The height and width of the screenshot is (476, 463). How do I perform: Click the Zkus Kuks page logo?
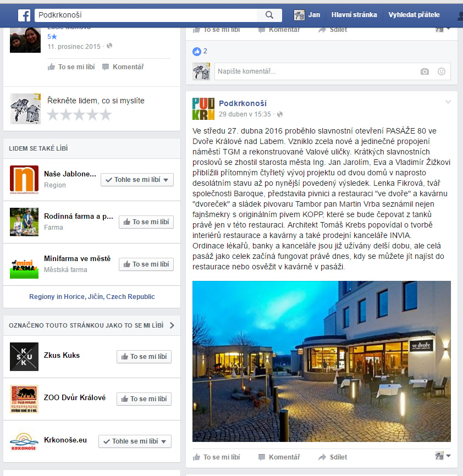24,357
